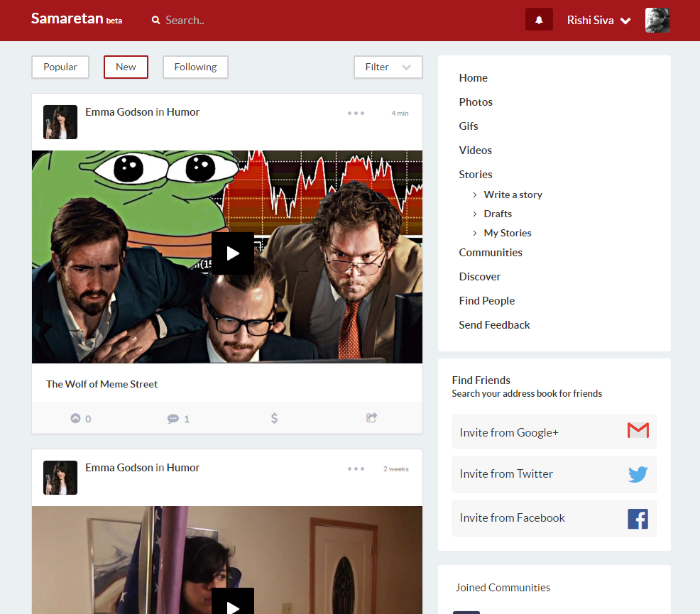Play The Wolf of Meme Street video
The height and width of the screenshot is (614, 700).
[233, 253]
